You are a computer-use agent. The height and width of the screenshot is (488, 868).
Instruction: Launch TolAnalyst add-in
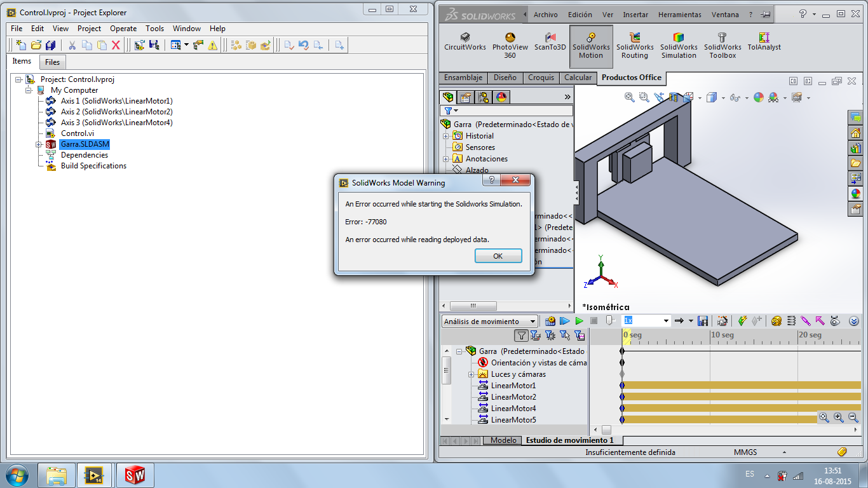[764, 42]
